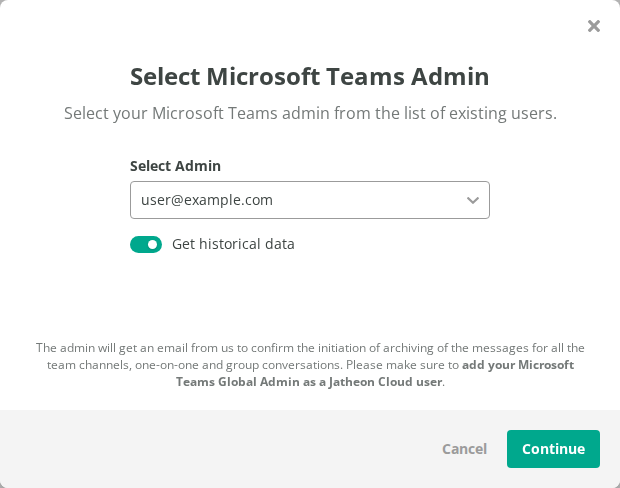Click the subtitle about existing users list
This screenshot has width=620, height=488.
click(x=310, y=113)
